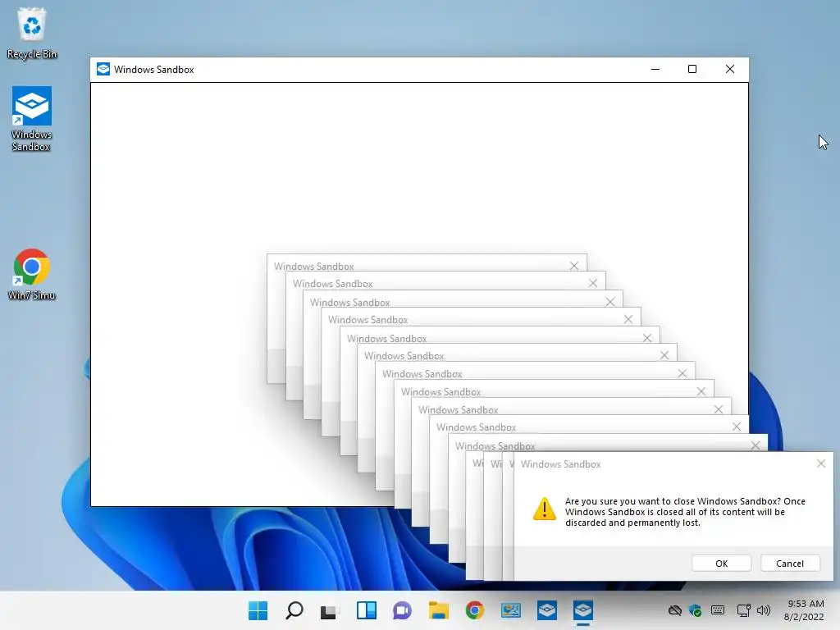This screenshot has height=630, width=840.
Task: Maximize the main Windows Sandbox window
Action: [692, 69]
